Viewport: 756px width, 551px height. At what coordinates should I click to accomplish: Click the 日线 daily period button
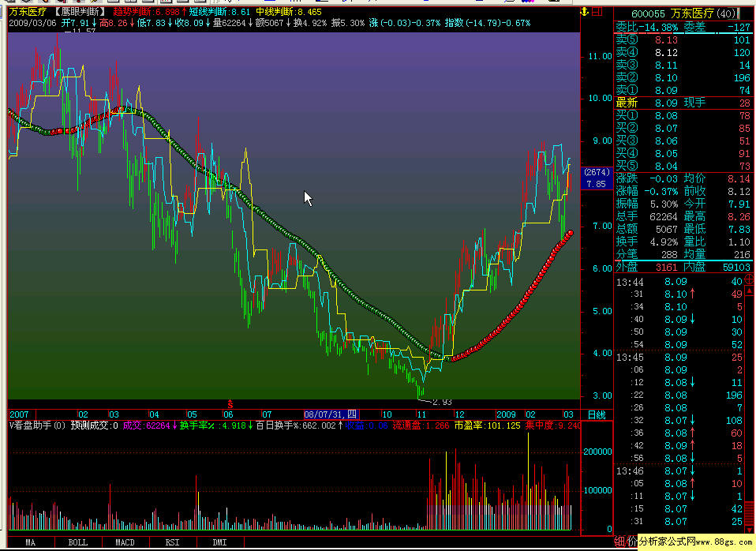coord(597,414)
